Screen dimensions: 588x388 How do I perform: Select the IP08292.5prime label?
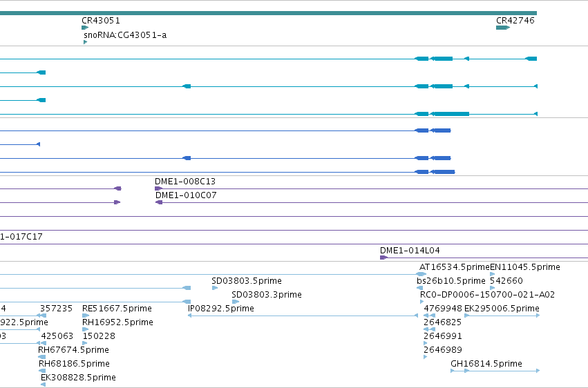click(x=221, y=309)
